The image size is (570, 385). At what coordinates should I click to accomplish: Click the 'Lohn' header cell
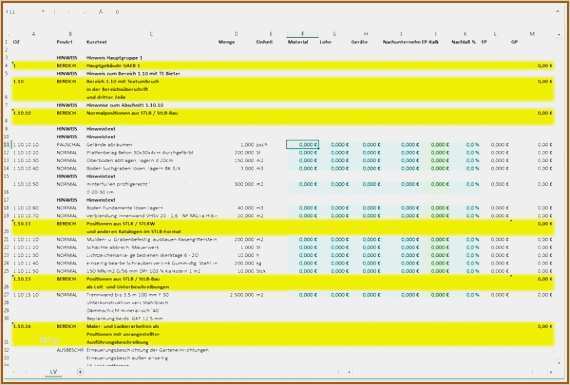pyautogui.click(x=325, y=42)
